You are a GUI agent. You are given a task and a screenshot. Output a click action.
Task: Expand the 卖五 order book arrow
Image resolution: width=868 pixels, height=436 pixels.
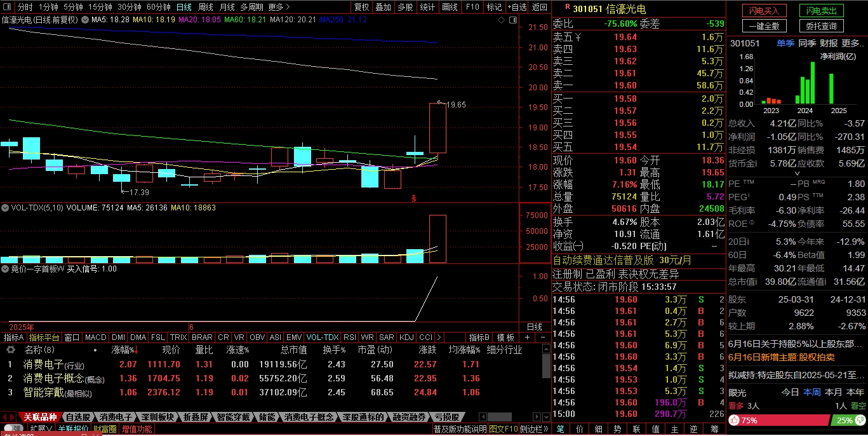[578, 37]
